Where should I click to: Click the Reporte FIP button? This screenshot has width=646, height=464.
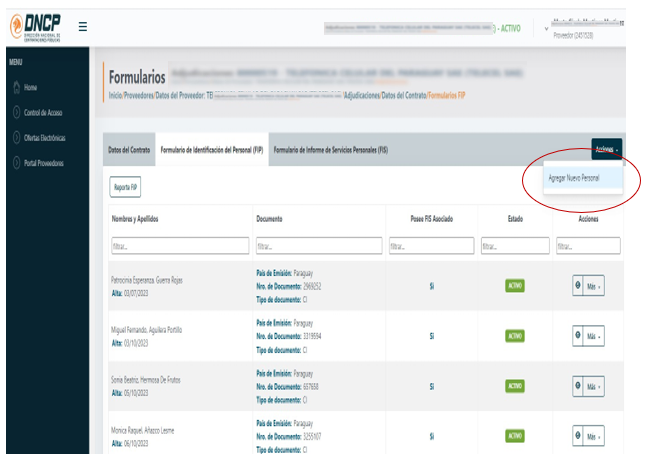[125, 187]
